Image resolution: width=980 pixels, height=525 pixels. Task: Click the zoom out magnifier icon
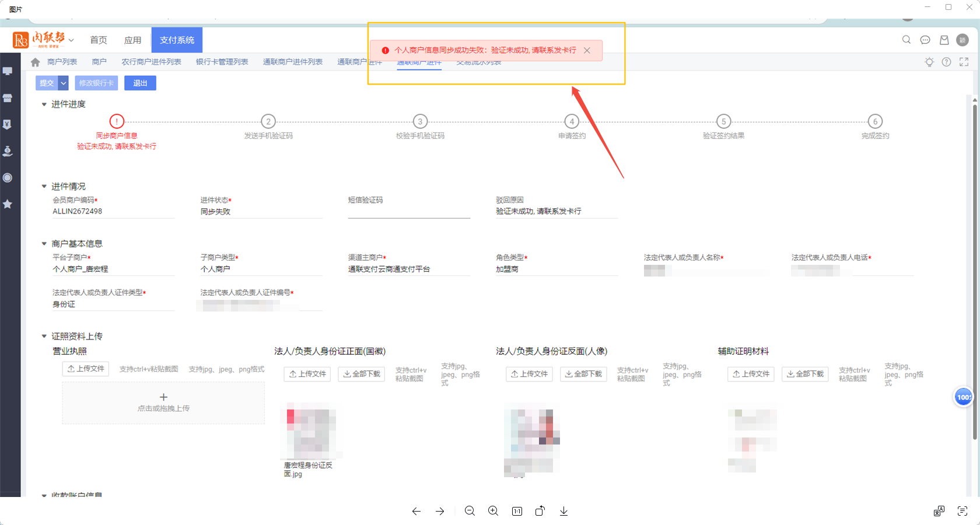[470, 511]
